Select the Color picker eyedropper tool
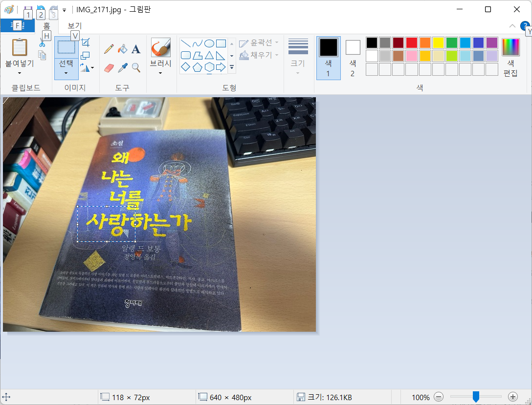Screen dimensions: 532x405 click(122, 68)
